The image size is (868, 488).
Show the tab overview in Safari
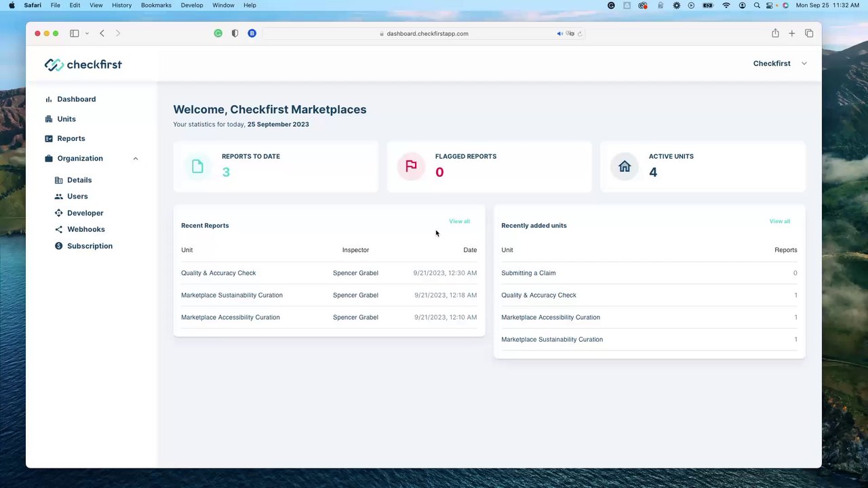(809, 33)
